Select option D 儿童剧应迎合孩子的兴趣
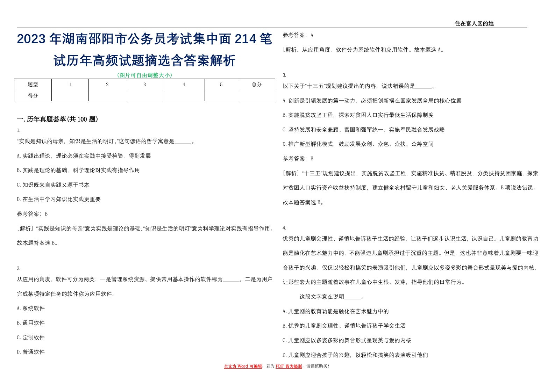 point(355,355)
